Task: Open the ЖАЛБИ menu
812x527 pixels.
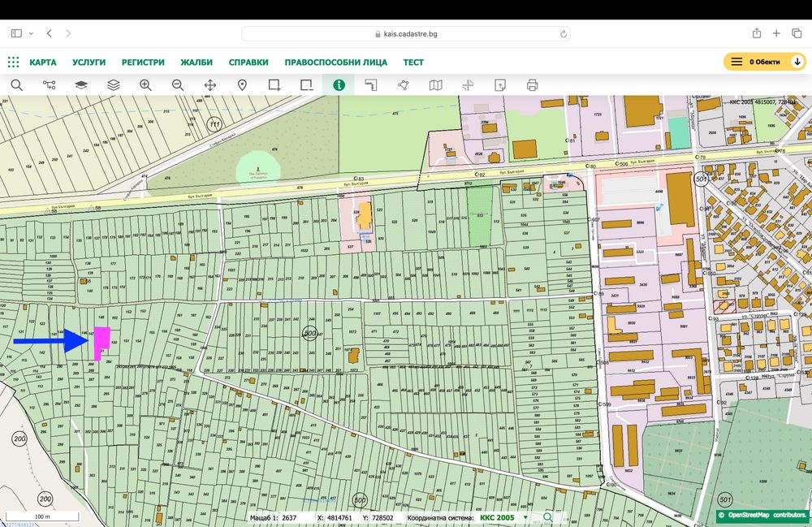Action: coord(197,63)
